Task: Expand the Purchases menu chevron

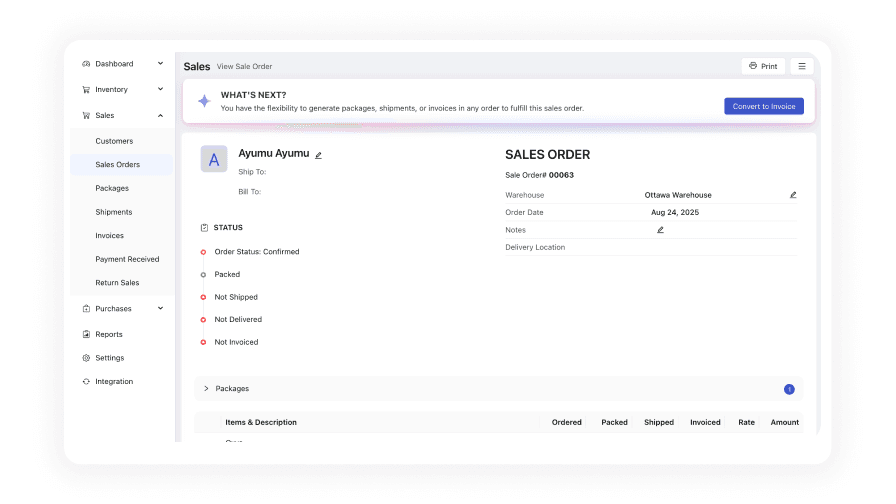Action: point(160,309)
